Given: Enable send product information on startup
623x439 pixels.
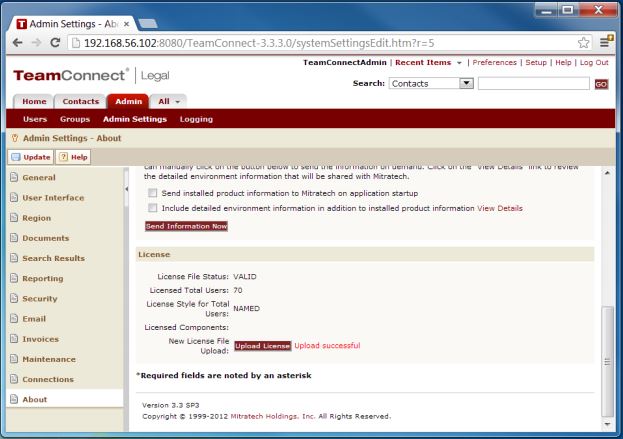Looking at the screenshot, I should [152, 192].
